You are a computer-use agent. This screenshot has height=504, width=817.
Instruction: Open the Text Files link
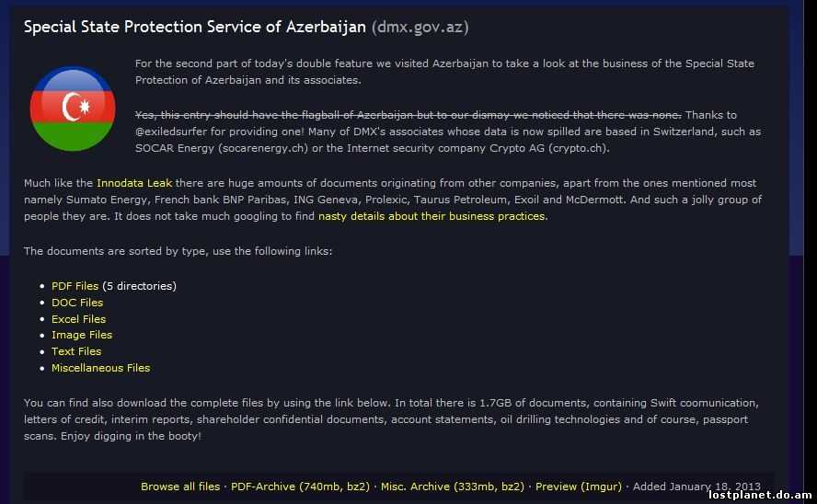76,351
